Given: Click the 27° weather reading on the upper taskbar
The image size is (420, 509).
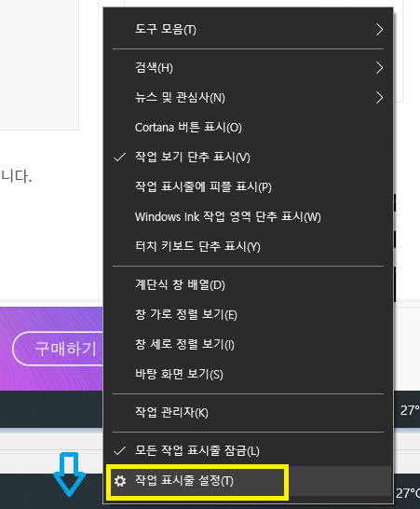Looking at the screenshot, I should tap(410, 410).
